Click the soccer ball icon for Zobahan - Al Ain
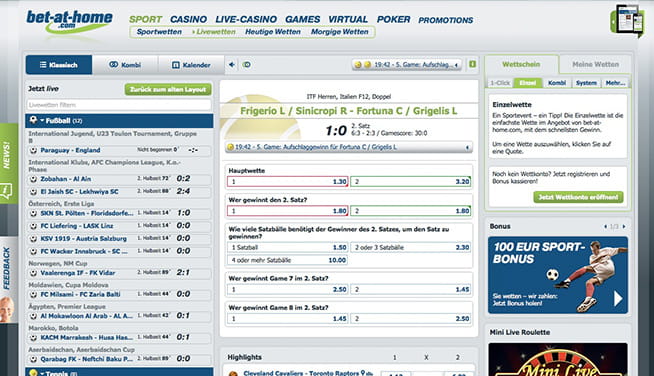 tap(33, 179)
